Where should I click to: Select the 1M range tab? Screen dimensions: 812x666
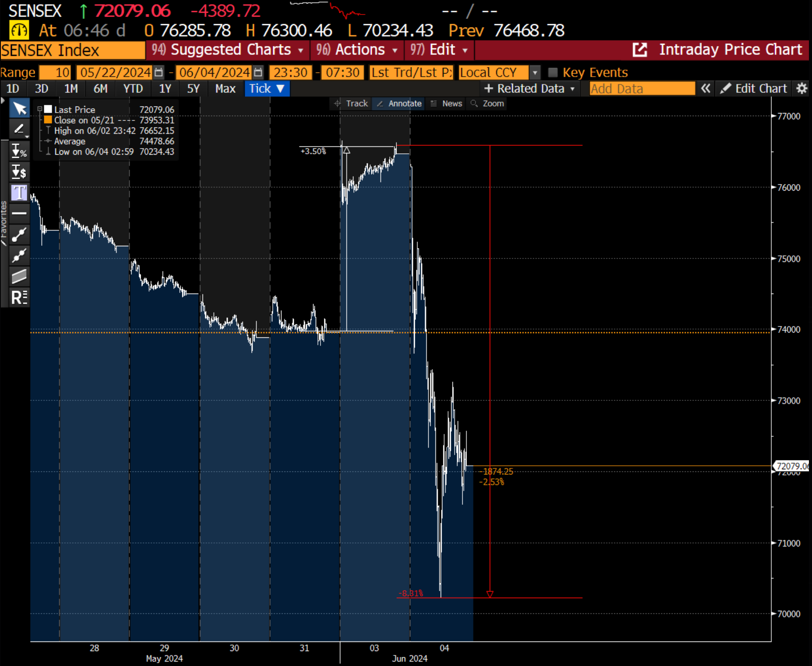tap(71, 89)
